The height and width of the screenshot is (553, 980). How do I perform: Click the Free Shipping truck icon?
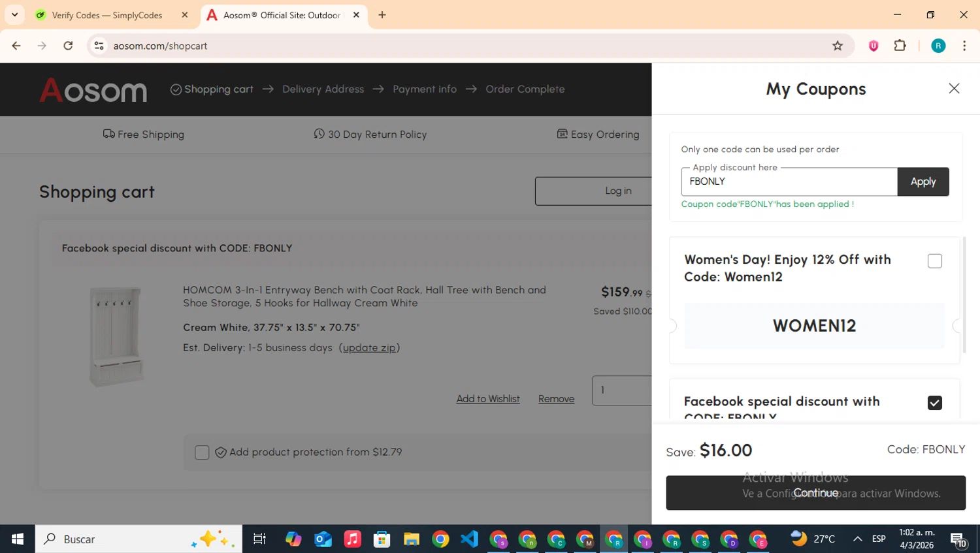click(x=108, y=134)
